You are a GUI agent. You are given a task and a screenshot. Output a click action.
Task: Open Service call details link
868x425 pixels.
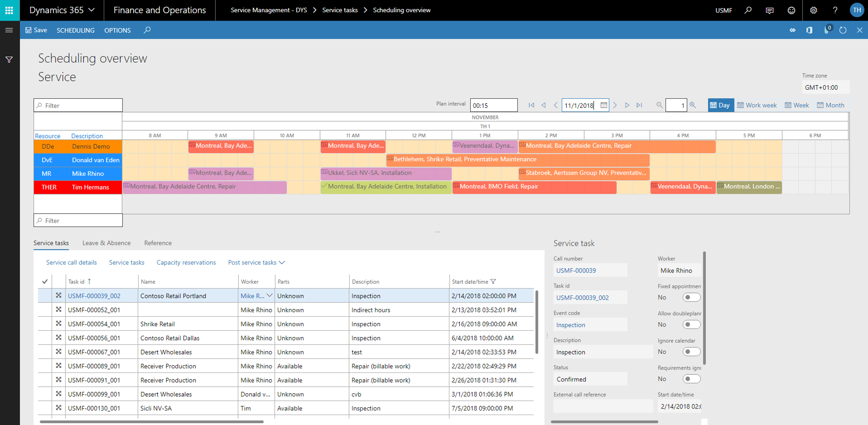71,263
